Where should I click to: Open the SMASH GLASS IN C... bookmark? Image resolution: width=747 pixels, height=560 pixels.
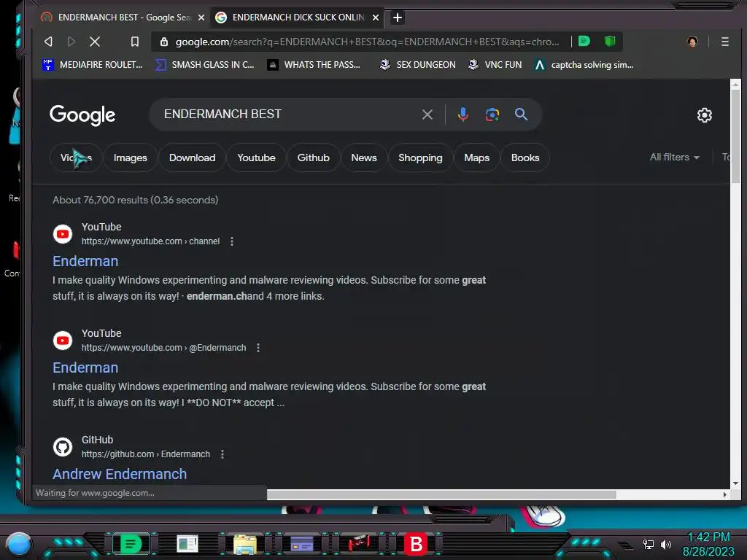205,65
